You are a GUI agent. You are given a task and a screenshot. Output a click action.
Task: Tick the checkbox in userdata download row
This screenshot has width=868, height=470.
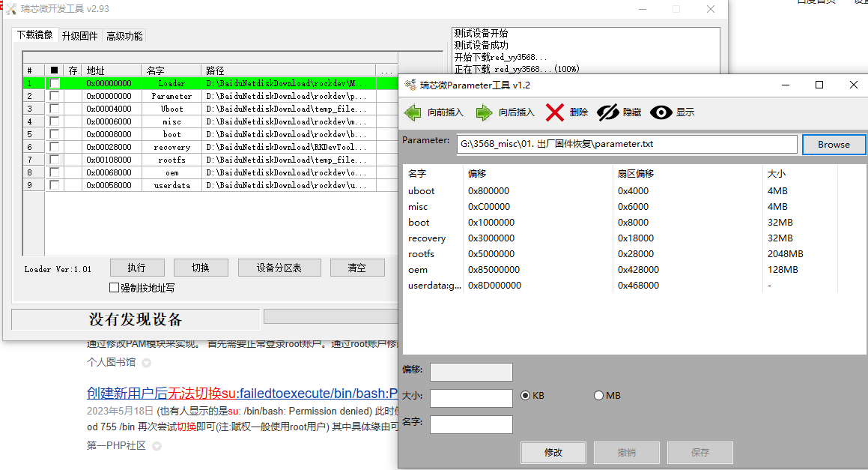coord(54,185)
